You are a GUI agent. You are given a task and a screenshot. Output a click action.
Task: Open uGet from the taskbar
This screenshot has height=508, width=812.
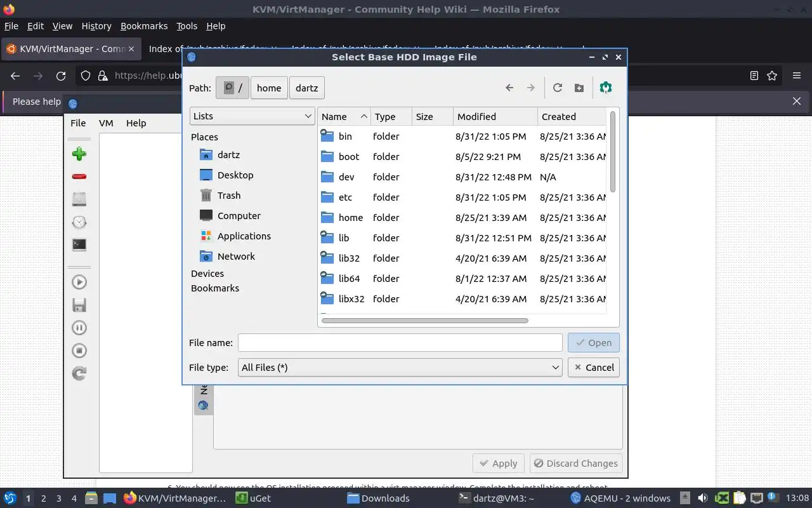(253, 498)
